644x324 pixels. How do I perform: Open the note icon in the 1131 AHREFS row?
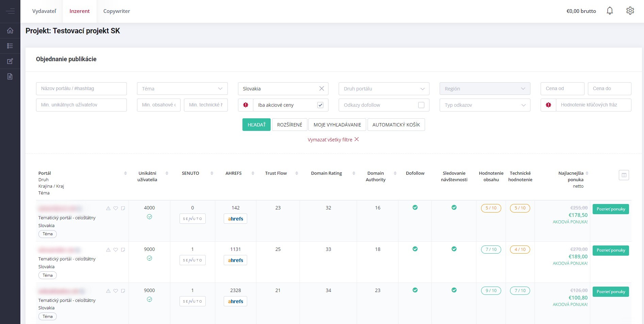pos(123,250)
